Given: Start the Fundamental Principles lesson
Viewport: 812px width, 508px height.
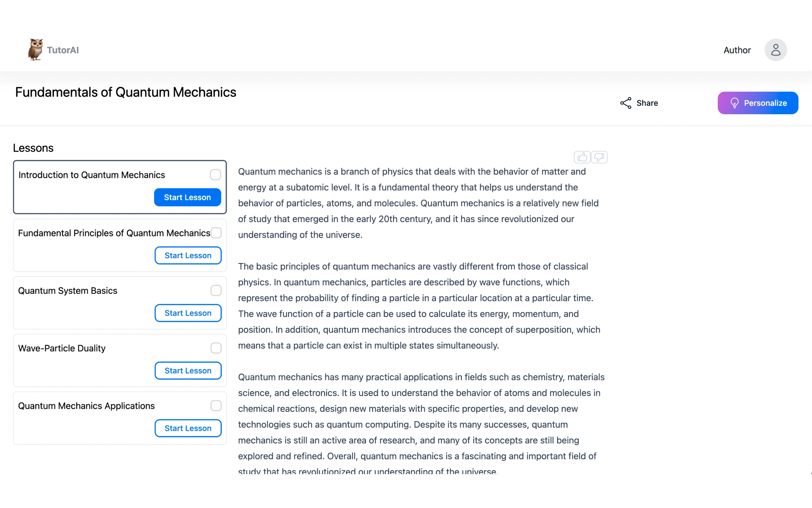Looking at the screenshot, I should [188, 255].
